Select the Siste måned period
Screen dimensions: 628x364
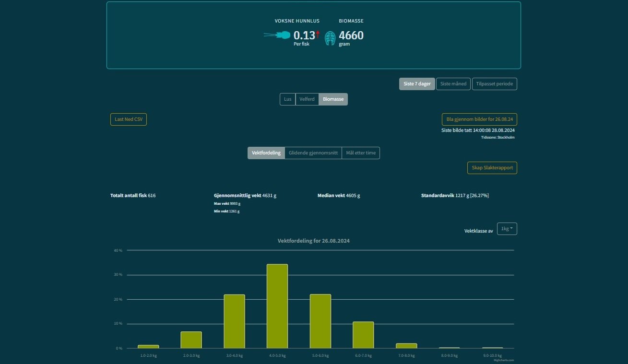(x=453, y=84)
